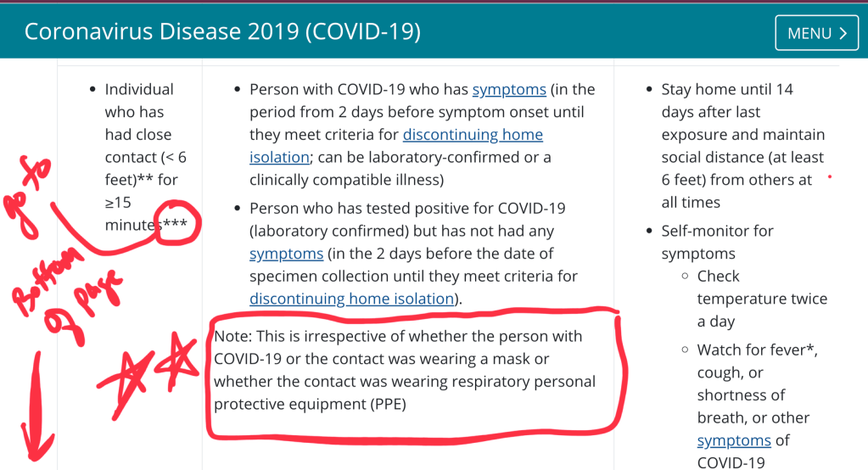This screenshot has width=868, height=470.
Task: Open discontinuing home isolation link in first bullet
Action: tap(473, 135)
